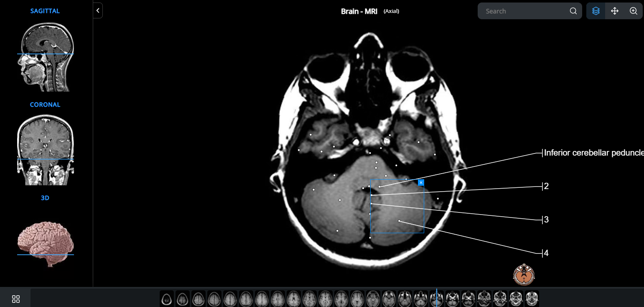
Task: Select the last slice thumbnail in filmstrip
Action: [532, 299]
